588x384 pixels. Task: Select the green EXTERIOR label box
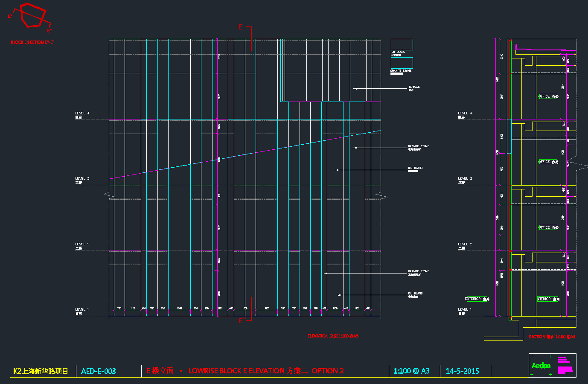click(x=477, y=299)
